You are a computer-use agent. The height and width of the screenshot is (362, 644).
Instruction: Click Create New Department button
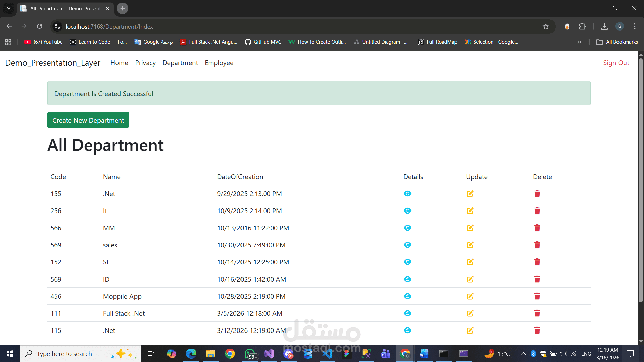88,120
